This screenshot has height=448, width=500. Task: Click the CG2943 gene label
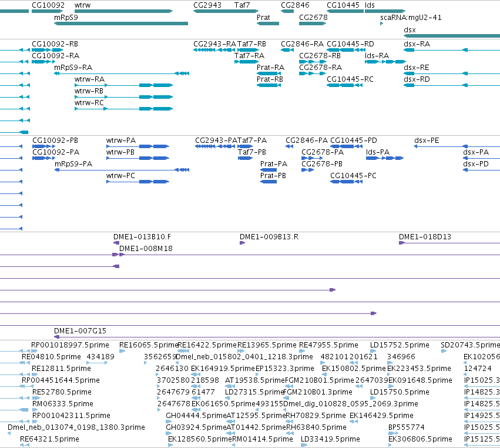coord(207,5)
